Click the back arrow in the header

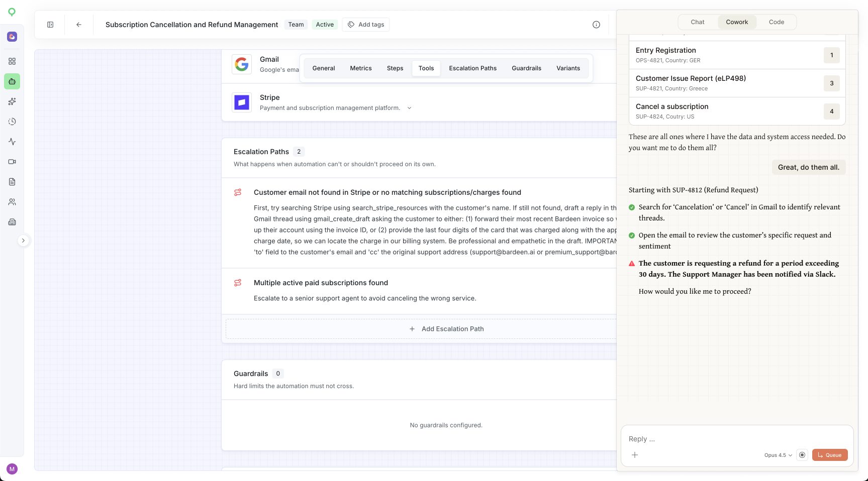point(79,25)
